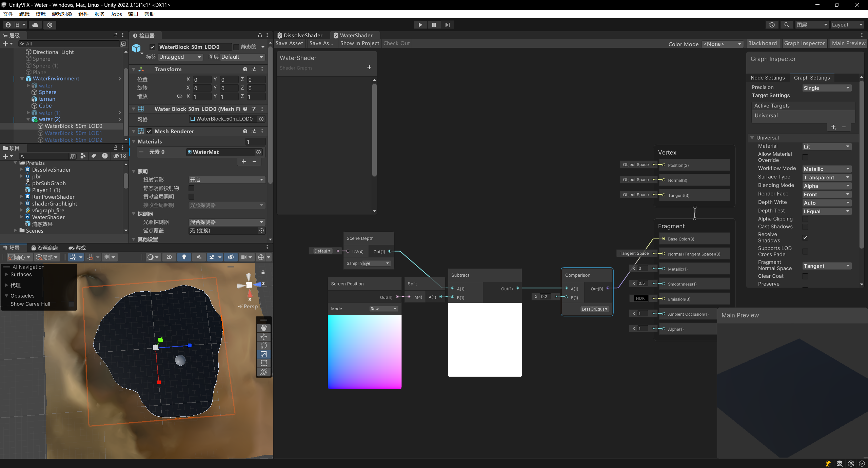Pick object for WaterMat material slot
868x468 pixels.
tap(259, 152)
